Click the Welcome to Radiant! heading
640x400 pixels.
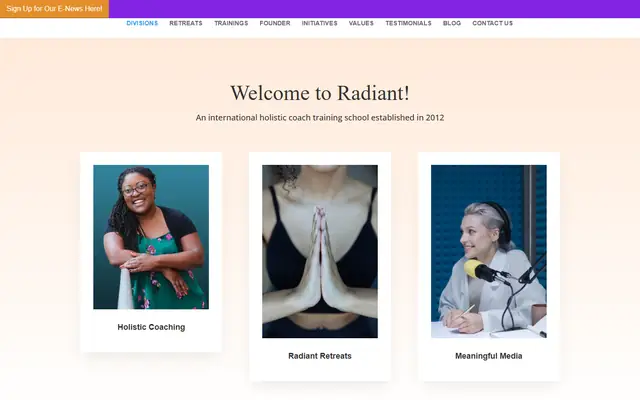[320, 93]
